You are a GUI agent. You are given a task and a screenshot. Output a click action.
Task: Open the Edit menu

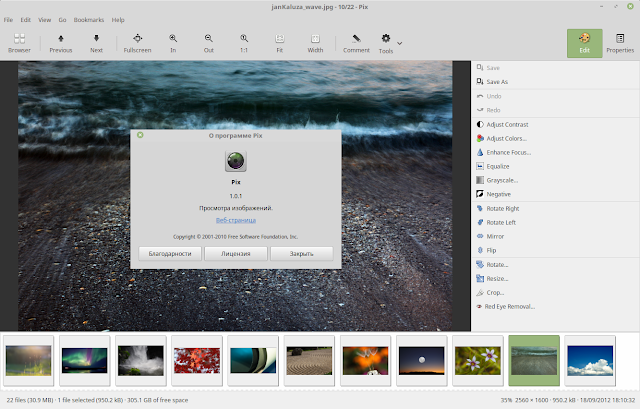click(x=26, y=20)
